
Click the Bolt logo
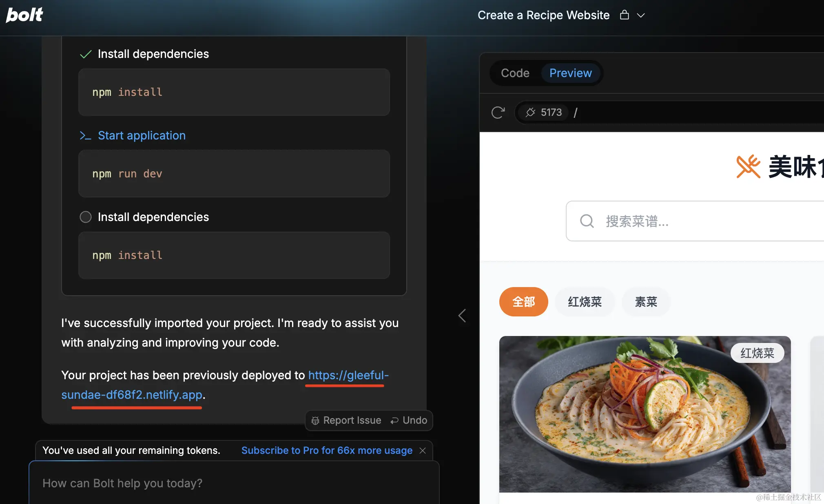click(x=24, y=15)
